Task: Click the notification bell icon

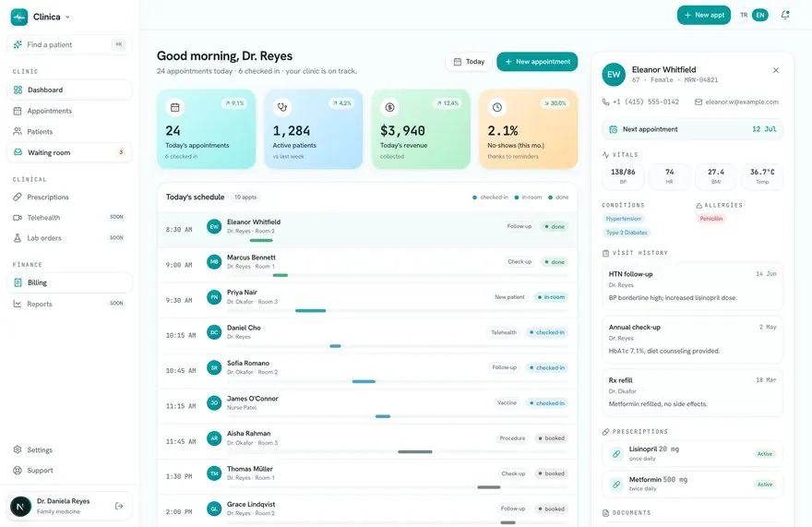Action: point(785,15)
